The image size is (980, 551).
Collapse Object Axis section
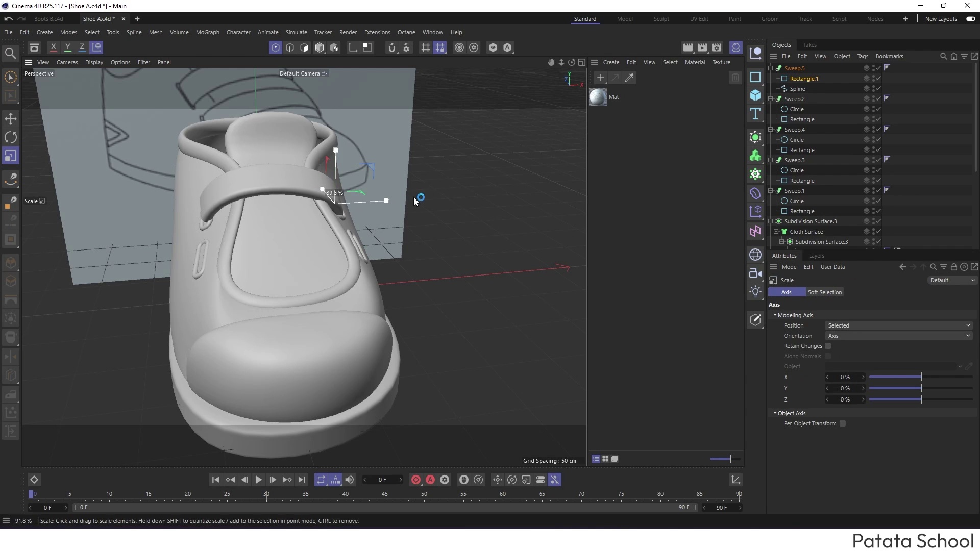click(x=775, y=413)
